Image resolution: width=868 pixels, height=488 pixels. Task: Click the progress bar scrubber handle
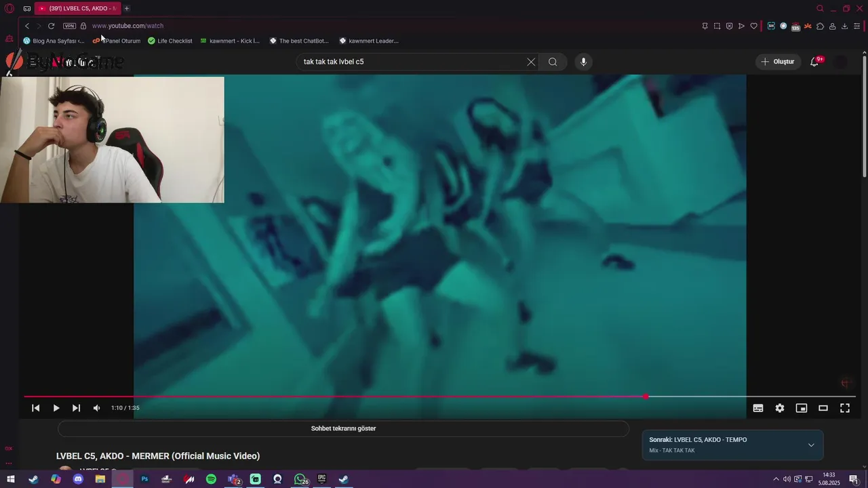[x=646, y=396]
